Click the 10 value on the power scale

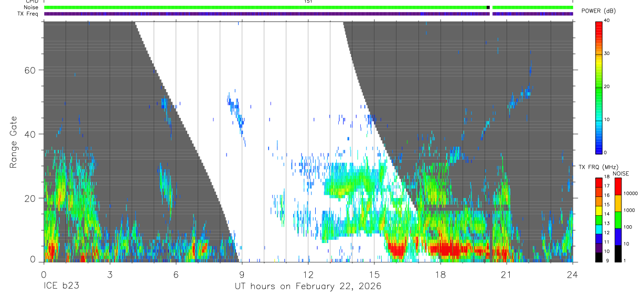[607, 119]
